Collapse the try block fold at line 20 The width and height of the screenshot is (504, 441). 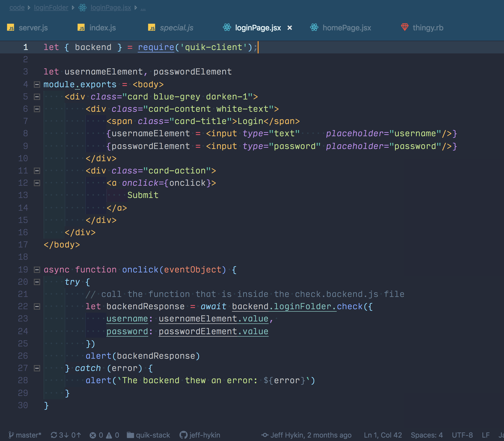(37, 282)
